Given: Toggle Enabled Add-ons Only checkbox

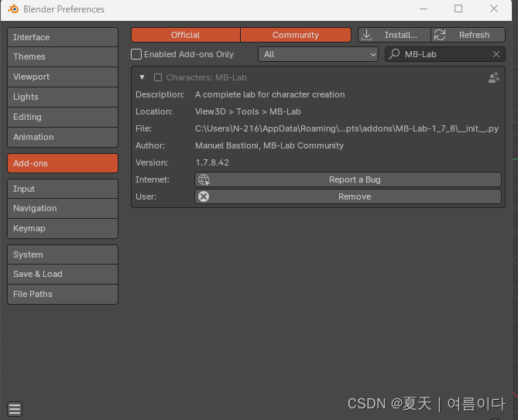Looking at the screenshot, I should point(136,54).
